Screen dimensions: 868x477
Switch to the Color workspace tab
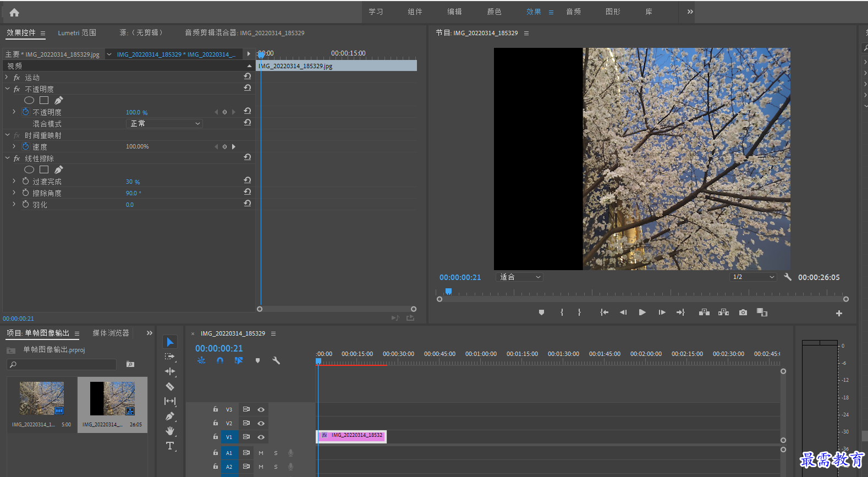(494, 12)
